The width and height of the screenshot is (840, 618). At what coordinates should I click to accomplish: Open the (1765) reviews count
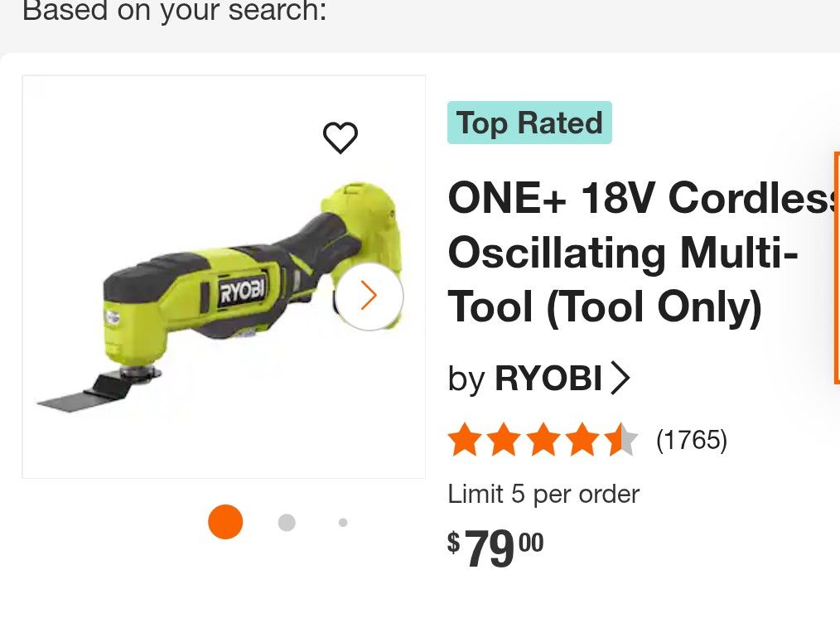(x=692, y=440)
